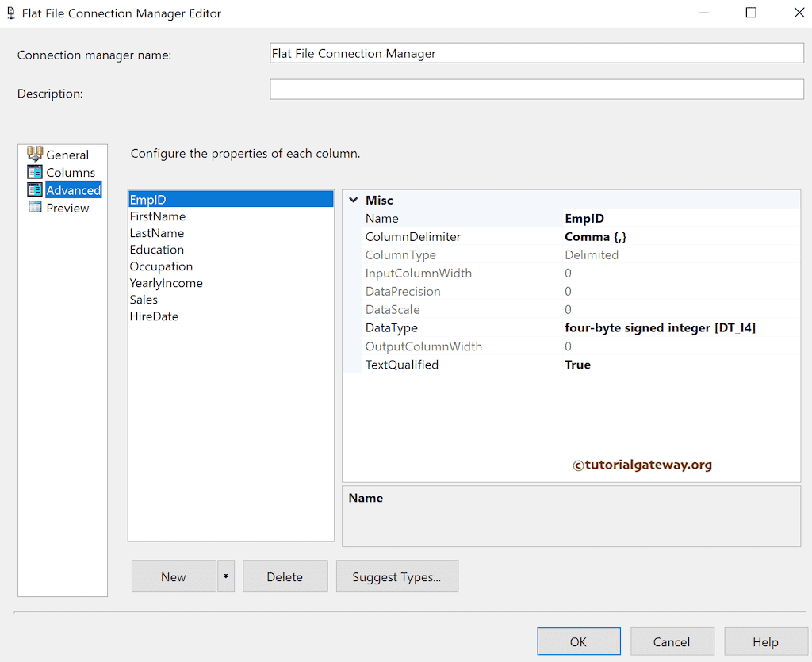This screenshot has width=812, height=662.
Task: Collapse the Misc property group
Action: tap(354, 200)
